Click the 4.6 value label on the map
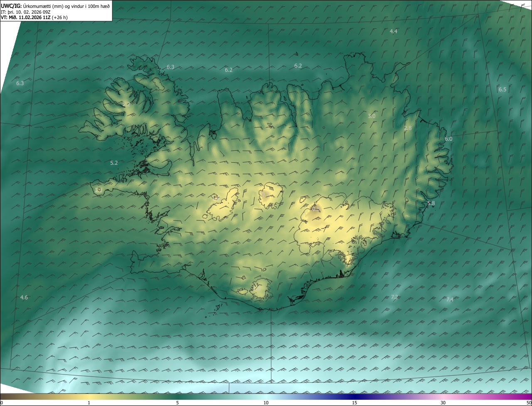The image size is (532, 406). (x=24, y=298)
